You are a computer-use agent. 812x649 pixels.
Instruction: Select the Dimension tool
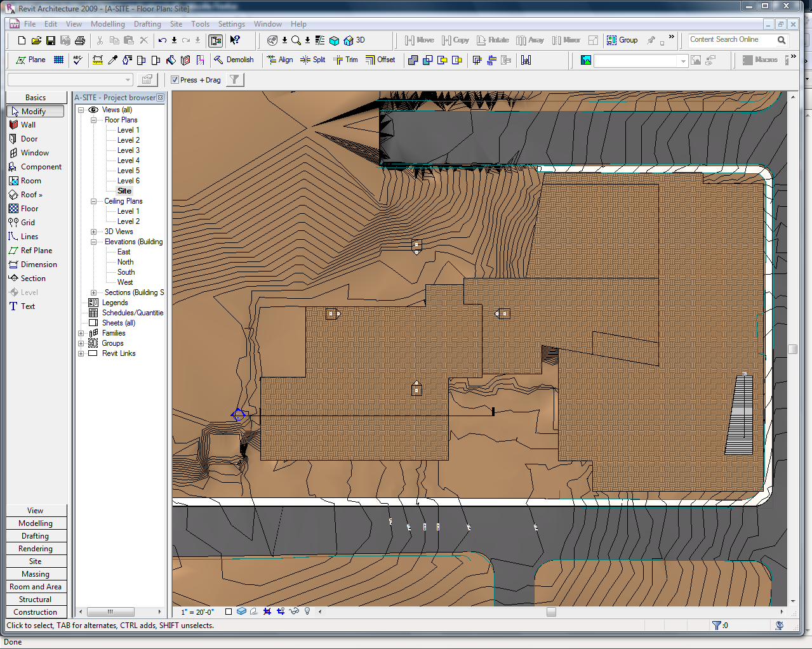(x=36, y=264)
